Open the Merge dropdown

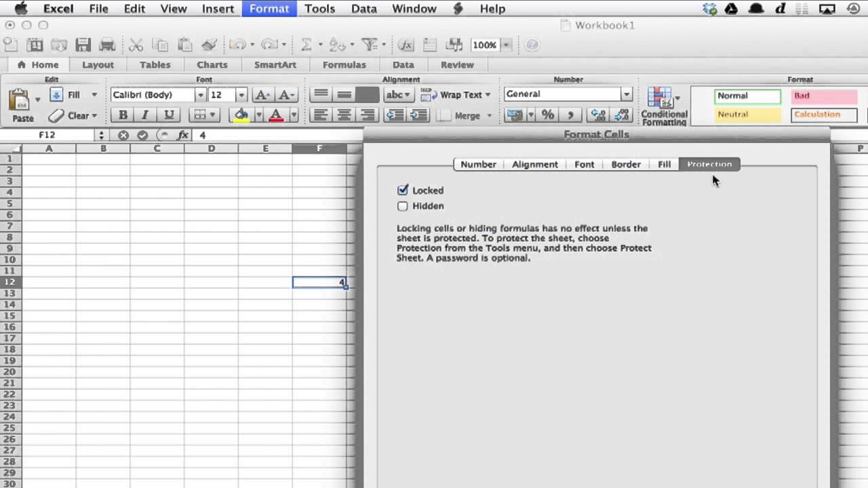click(489, 116)
